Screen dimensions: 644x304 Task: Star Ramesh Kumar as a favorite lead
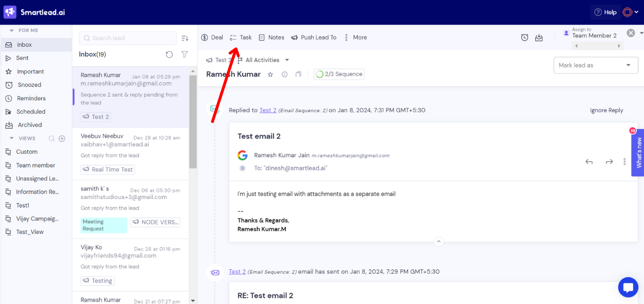(x=270, y=74)
